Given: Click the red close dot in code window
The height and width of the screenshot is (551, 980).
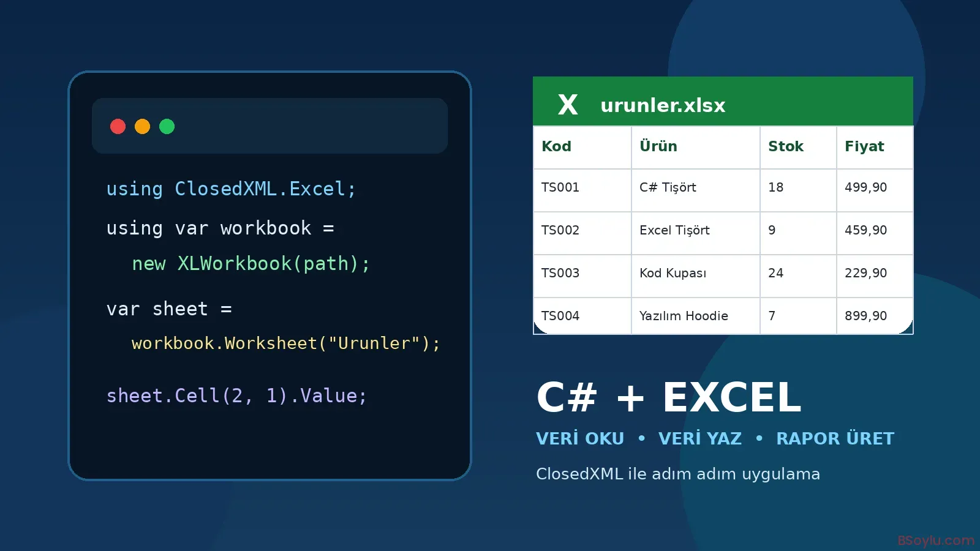Looking at the screenshot, I should point(118,126).
